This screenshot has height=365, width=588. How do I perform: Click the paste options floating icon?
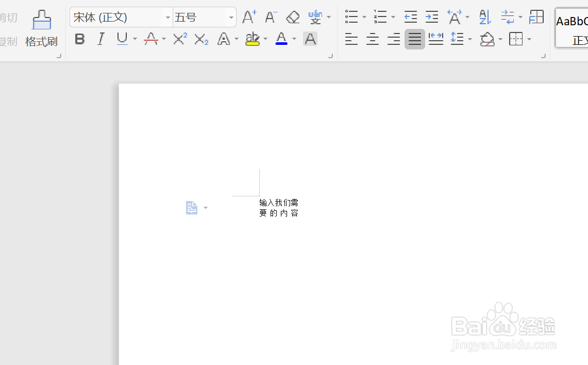click(x=192, y=207)
